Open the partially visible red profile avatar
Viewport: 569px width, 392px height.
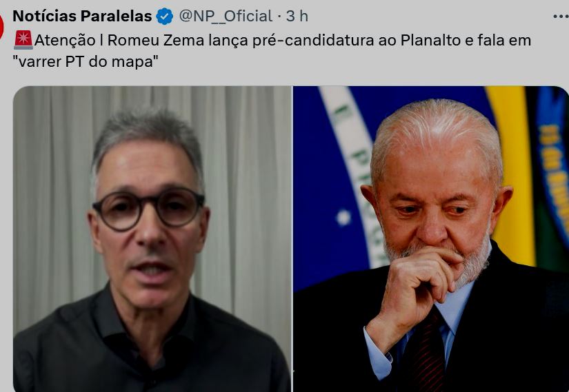click(x=1, y=27)
